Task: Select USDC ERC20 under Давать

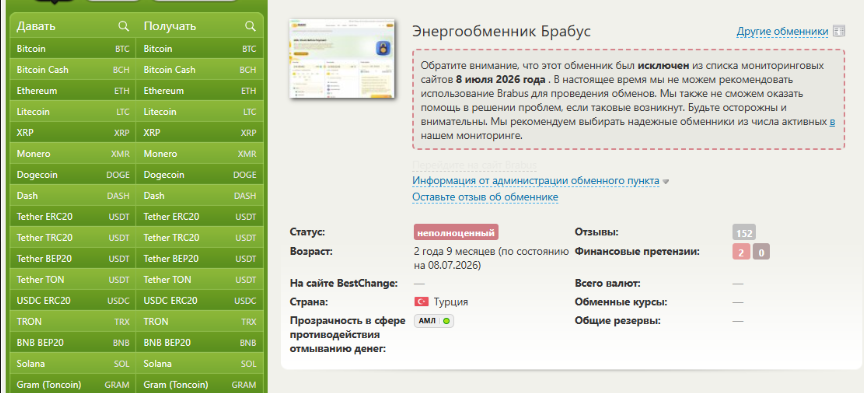Action: (x=73, y=300)
